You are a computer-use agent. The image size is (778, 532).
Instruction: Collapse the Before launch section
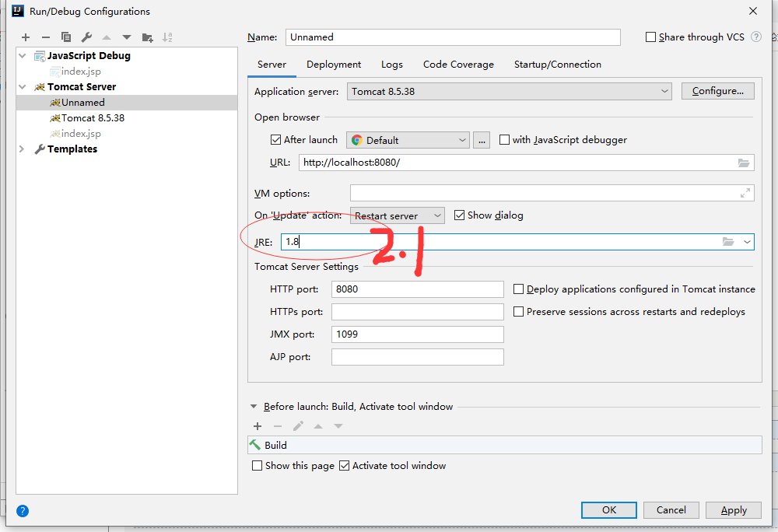(254, 407)
